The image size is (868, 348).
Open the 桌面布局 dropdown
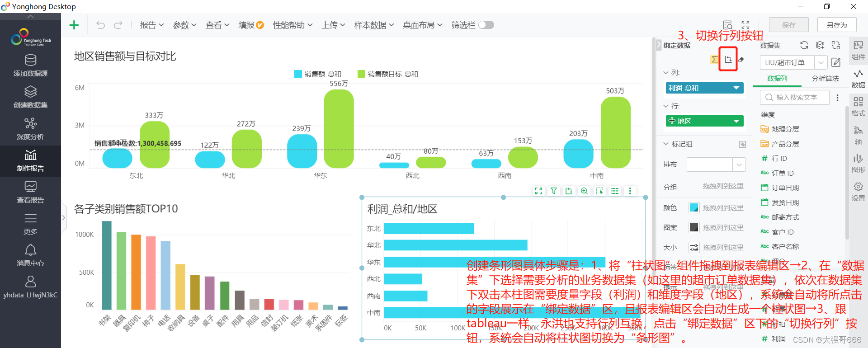422,25
